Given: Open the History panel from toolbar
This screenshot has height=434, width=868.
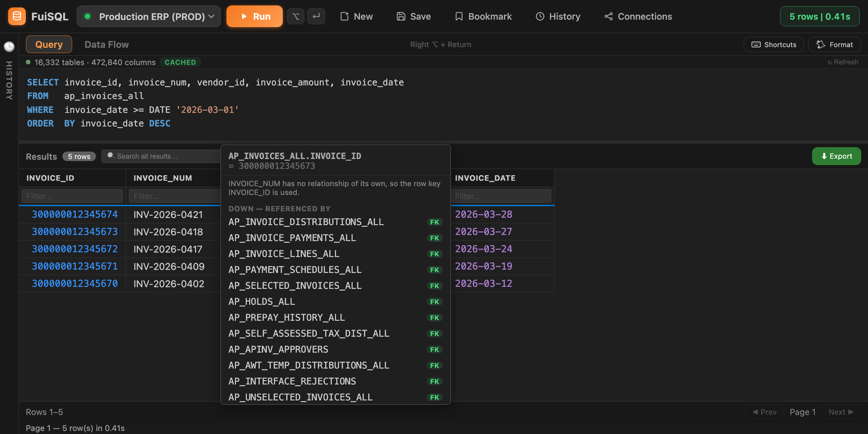Looking at the screenshot, I should [558, 16].
